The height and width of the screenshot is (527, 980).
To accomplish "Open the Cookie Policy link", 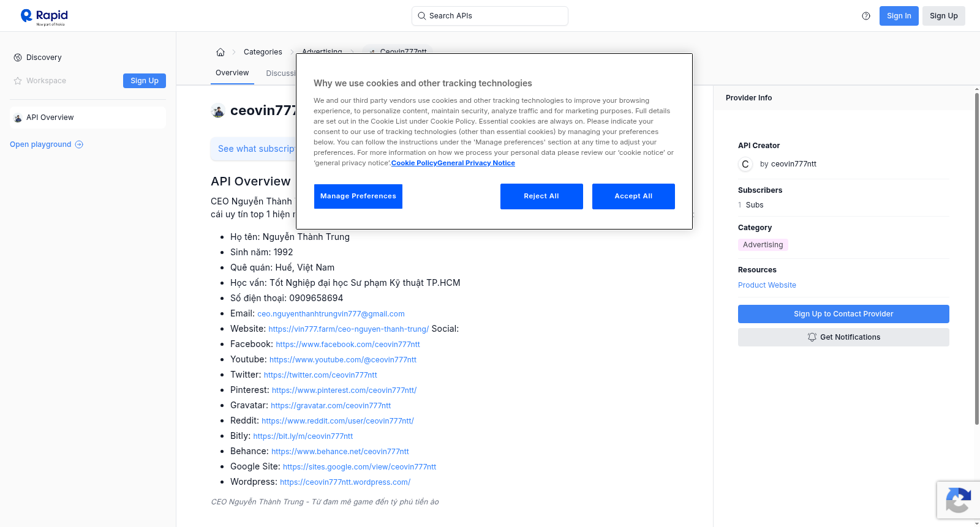I will click(414, 163).
